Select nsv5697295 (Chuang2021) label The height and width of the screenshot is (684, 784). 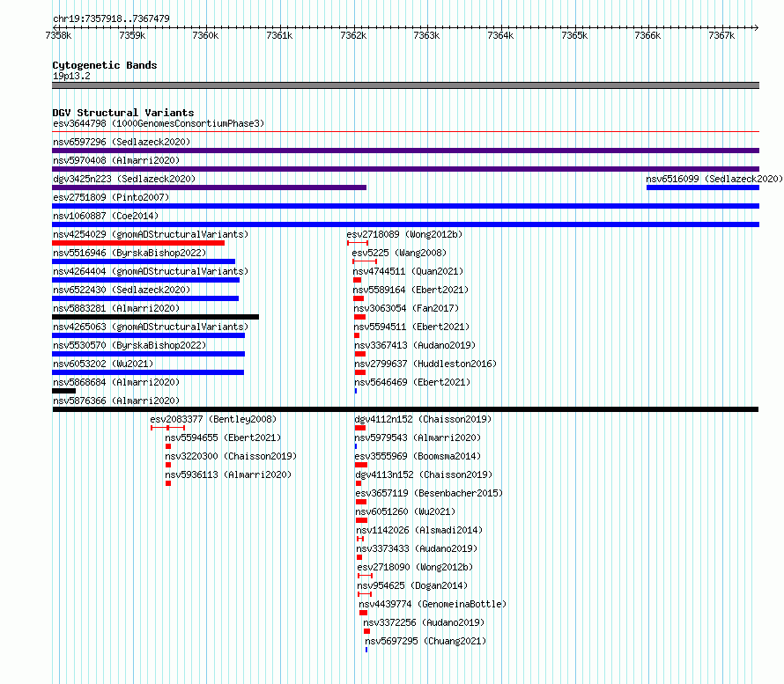425,641
